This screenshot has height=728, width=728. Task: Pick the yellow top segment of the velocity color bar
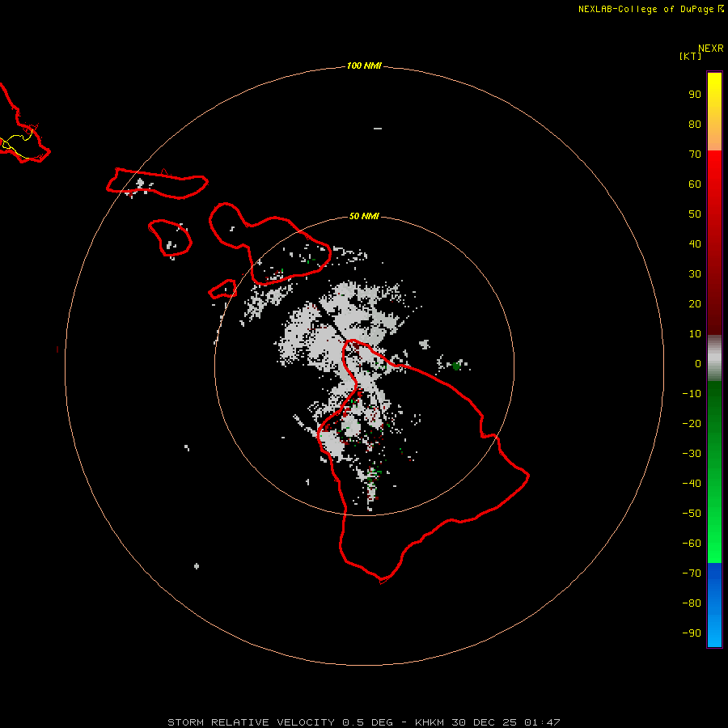(714, 112)
